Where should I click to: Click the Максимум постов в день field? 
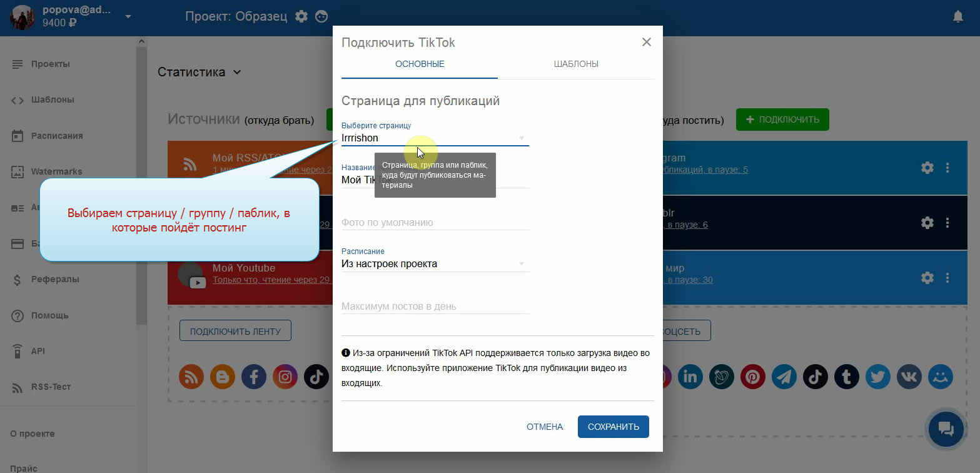[x=435, y=307]
